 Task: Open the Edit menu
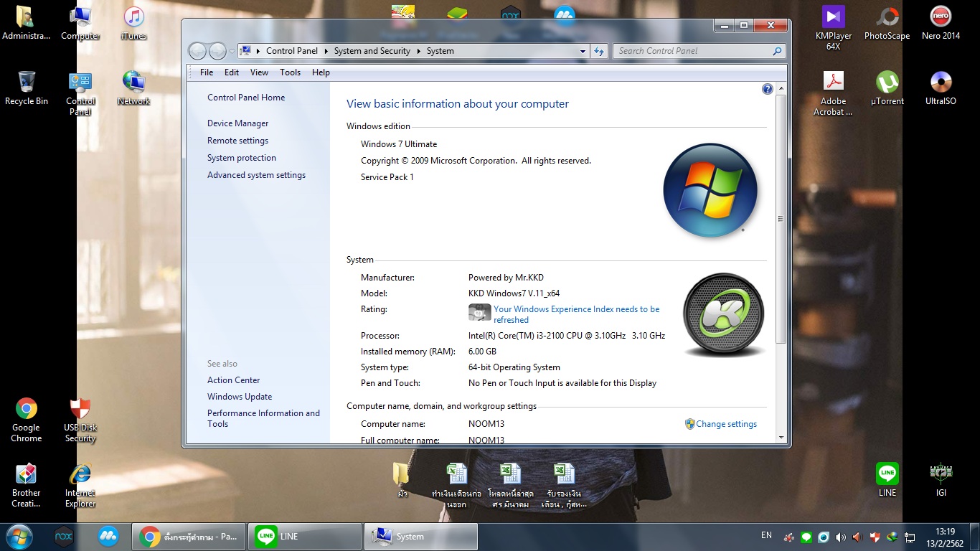coord(232,72)
